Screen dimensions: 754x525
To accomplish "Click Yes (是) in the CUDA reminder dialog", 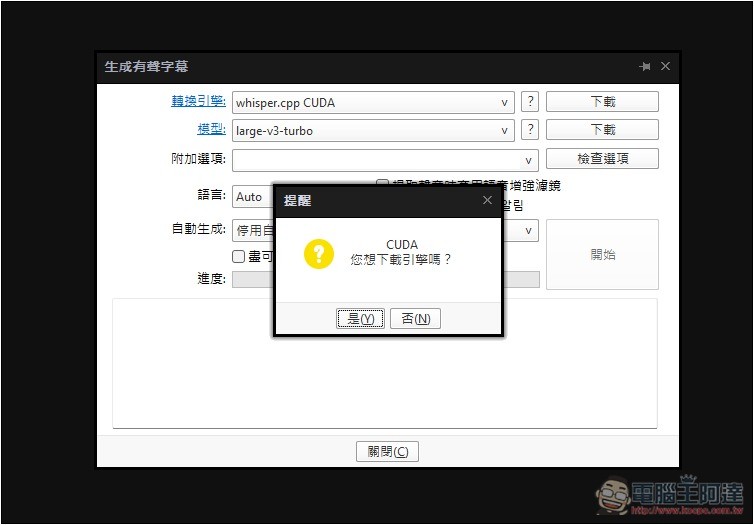I will [360, 319].
